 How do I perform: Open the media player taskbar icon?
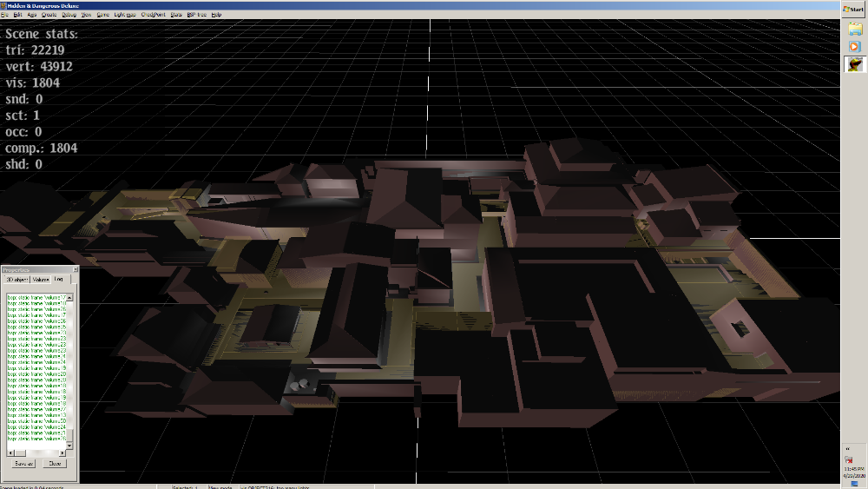tap(855, 46)
